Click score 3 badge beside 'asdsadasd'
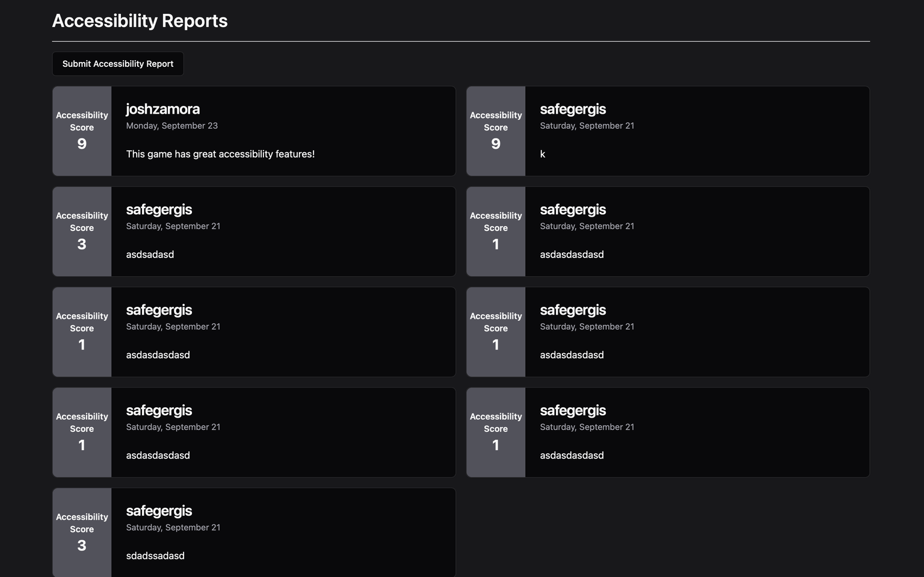The image size is (924, 577). 82,232
